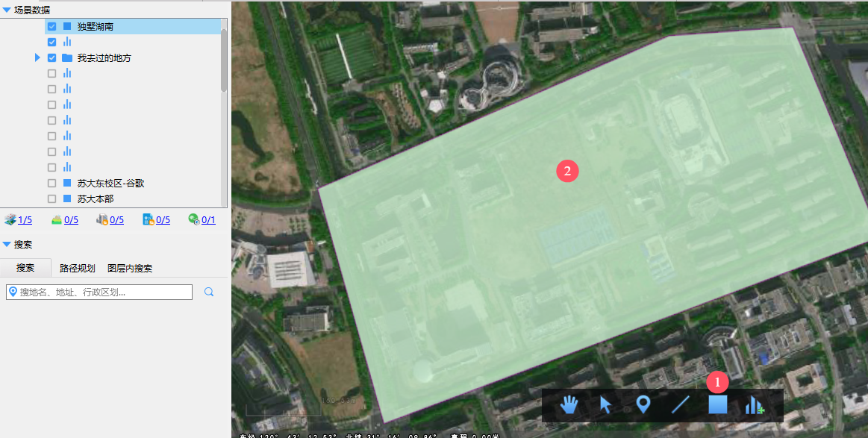This screenshot has width=868, height=438.
Task: Collapse the 搜索 section triangle
Action: coord(7,244)
